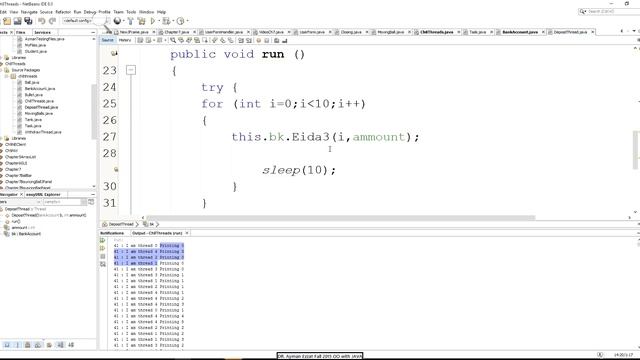
Task: Click the override glyph beside run method
Action: 114,53
